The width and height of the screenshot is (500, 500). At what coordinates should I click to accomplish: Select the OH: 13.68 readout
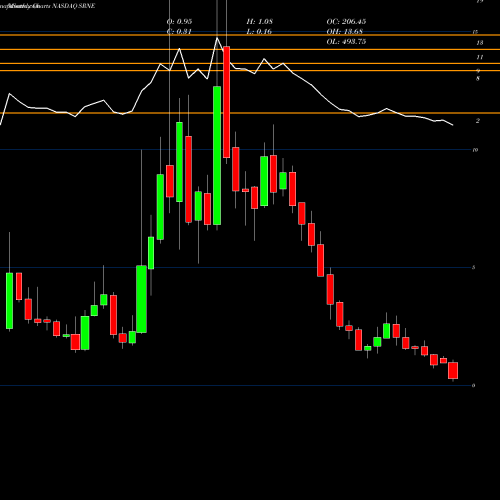(345, 31)
